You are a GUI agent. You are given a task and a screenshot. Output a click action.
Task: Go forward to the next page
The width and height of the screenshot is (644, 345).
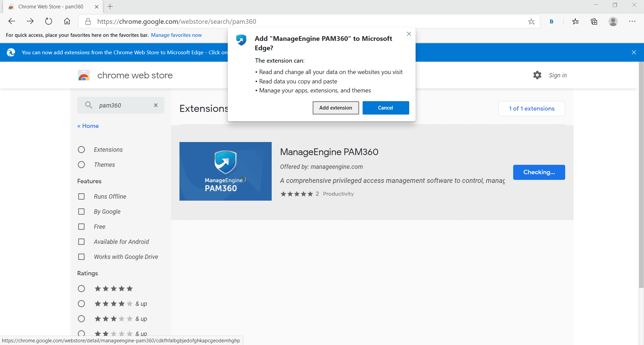pyautogui.click(x=30, y=21)
